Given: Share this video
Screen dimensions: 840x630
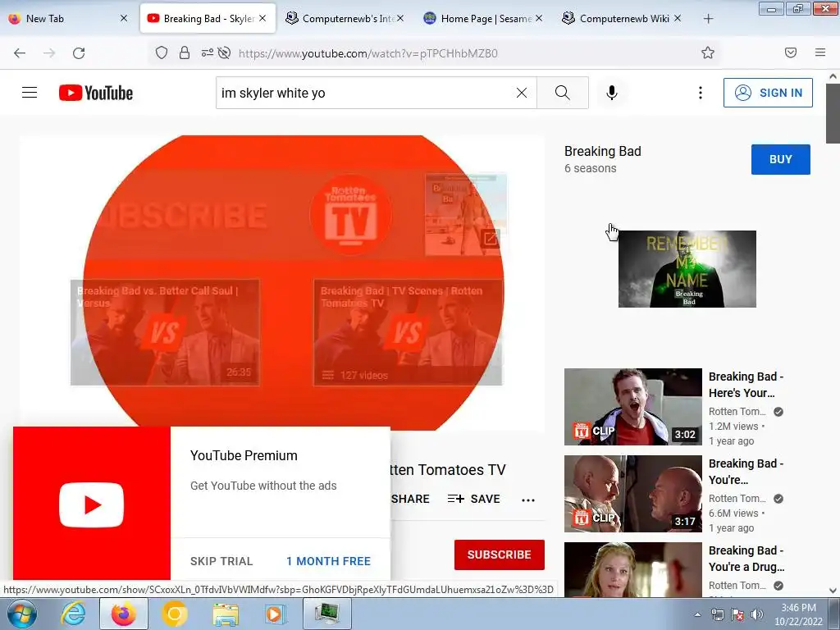Looking at the screenshot, I should [x=410, y=499].
